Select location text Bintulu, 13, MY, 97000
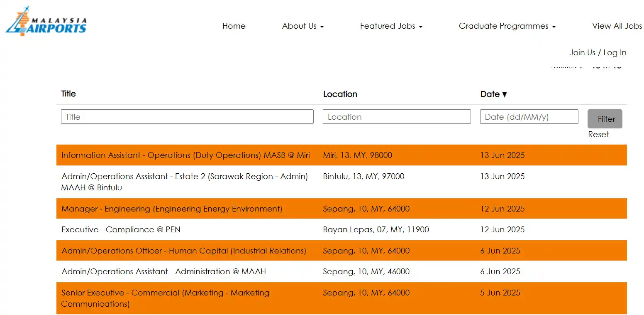644x315 pixels. point(363,176)
